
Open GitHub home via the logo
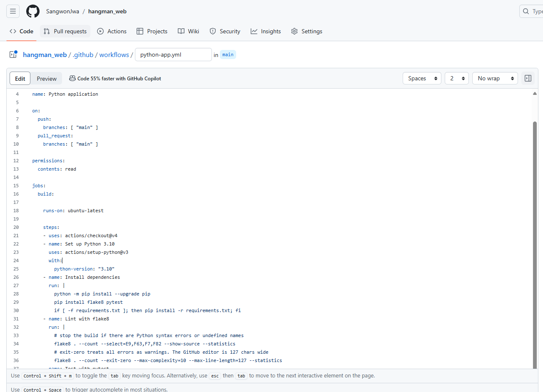[x=32, y=11]
